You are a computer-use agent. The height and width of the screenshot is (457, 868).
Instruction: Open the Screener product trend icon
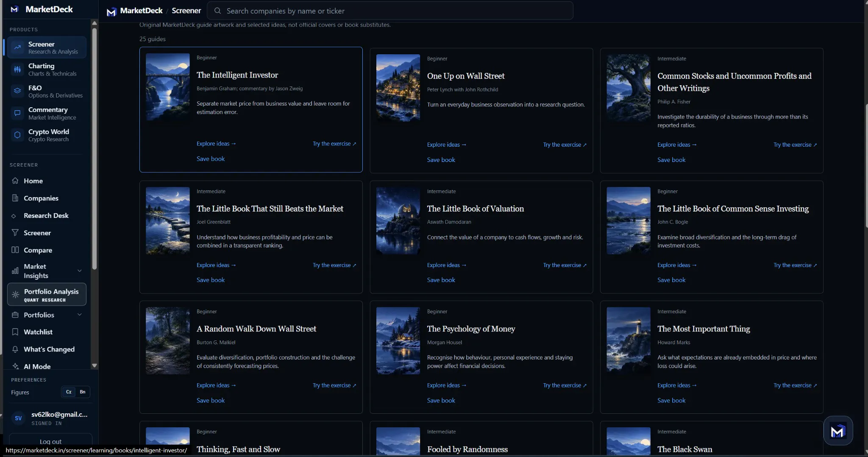pyautogui.click(x=17, y=47)
